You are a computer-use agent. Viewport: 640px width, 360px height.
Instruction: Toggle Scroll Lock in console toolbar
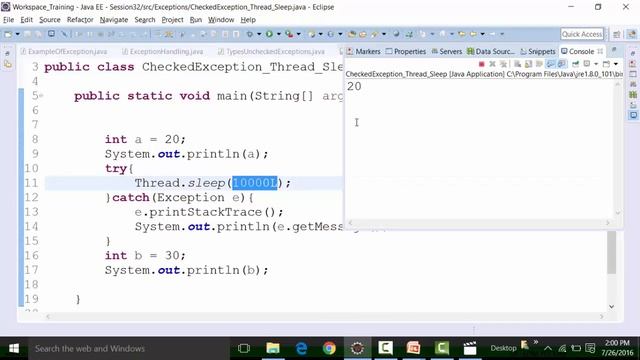point(528,64)
